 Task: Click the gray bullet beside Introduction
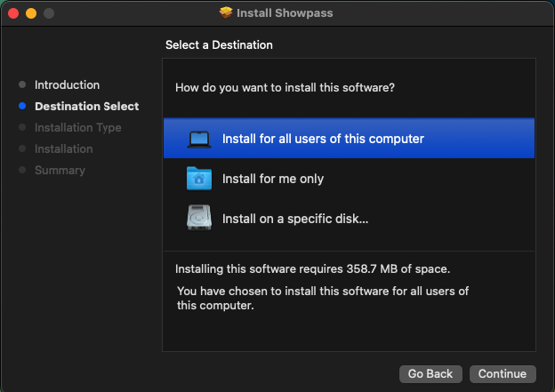click(x=22, y=84)
